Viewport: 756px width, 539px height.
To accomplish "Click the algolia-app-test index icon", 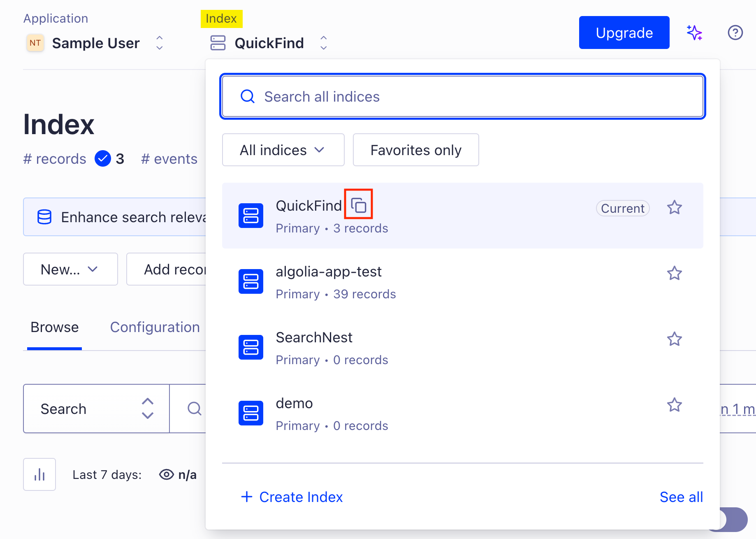I will pyautogui.click(x=251, y=281).
